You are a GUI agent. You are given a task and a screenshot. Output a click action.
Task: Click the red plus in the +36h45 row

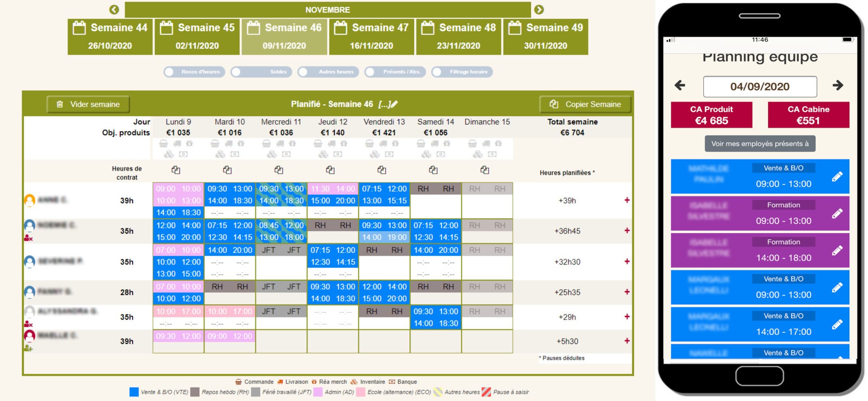coord(627,230)
